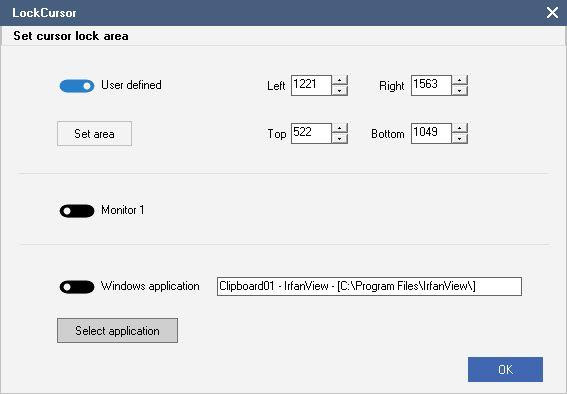Decrease the Left value with down arrow

pyautogui.click(x=340, y=90)
